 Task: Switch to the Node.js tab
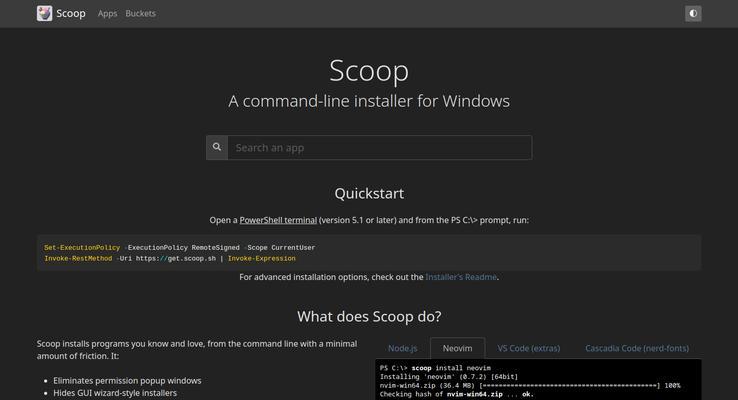point(402,348)
